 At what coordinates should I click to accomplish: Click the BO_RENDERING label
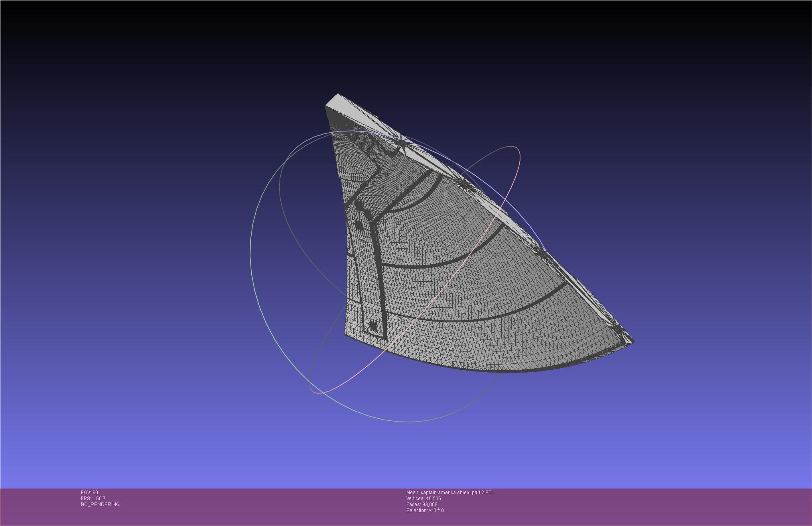[100, 504]
